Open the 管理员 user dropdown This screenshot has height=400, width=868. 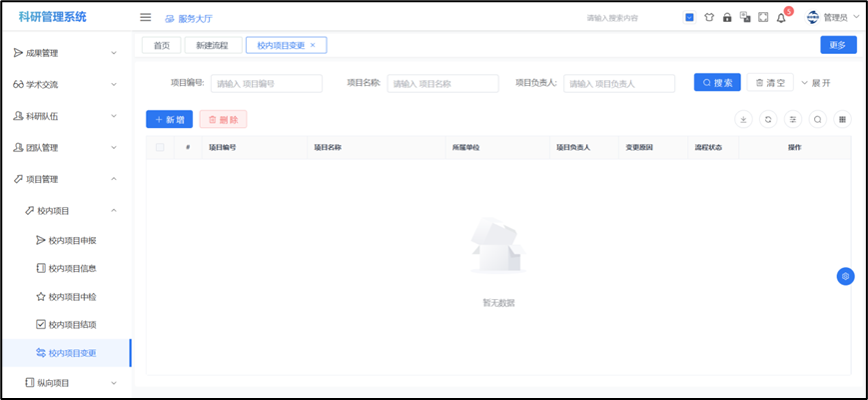point(833,17)
